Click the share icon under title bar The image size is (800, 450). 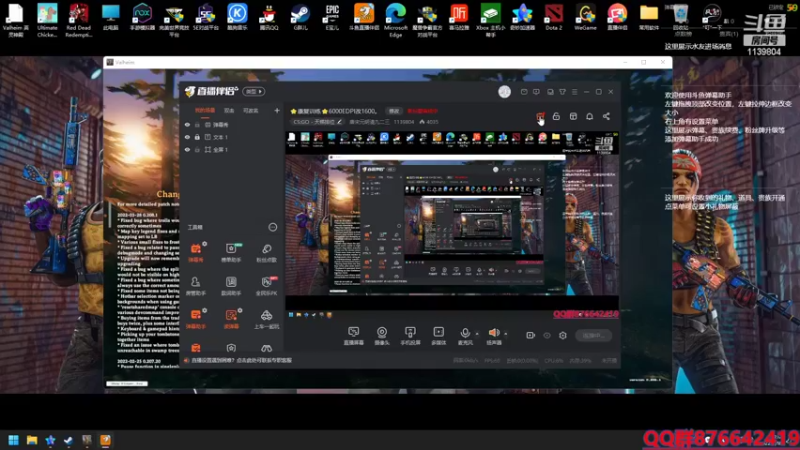pos(606,116)
